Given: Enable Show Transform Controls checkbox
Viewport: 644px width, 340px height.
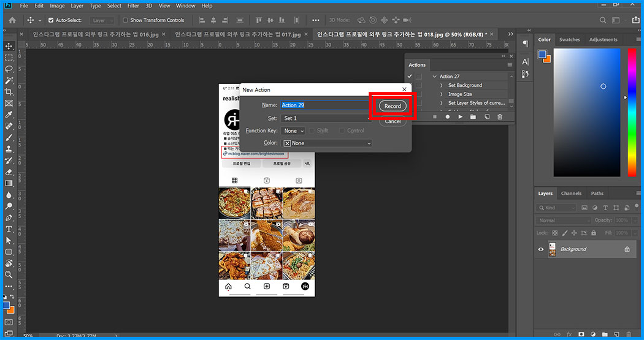Looking at the screenshot, I should click(x=125, y=20).
